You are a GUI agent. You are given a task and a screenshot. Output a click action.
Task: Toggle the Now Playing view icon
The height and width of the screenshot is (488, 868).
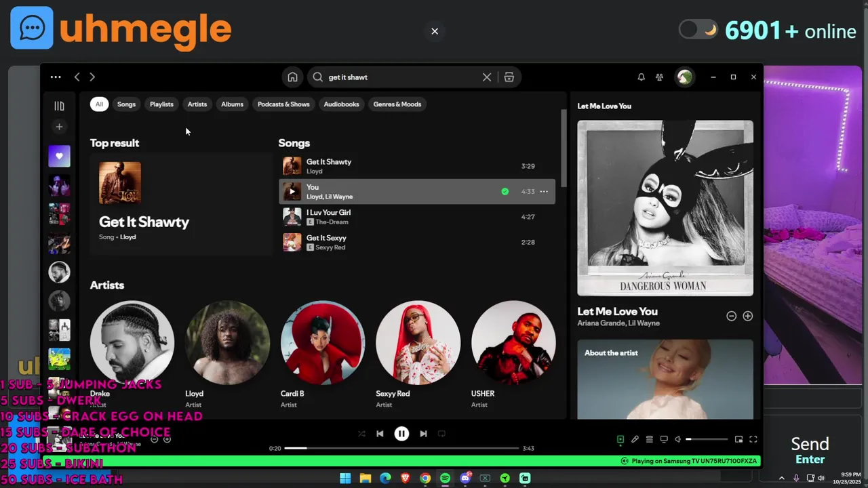620,439
